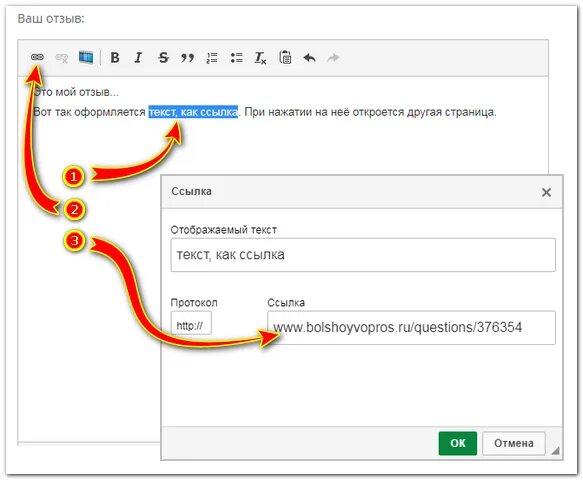Toggle italic formatting

point(138,58)
